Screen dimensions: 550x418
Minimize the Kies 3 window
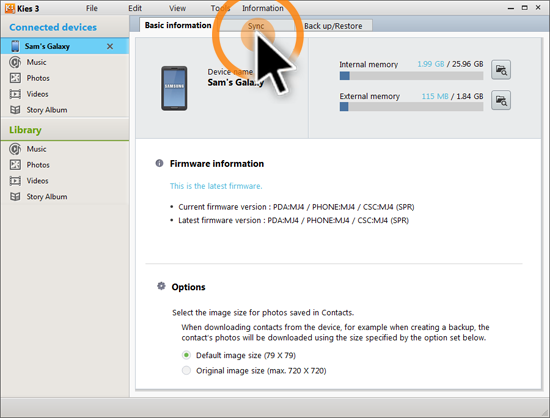pyautogui.click(x=511, y=8)
